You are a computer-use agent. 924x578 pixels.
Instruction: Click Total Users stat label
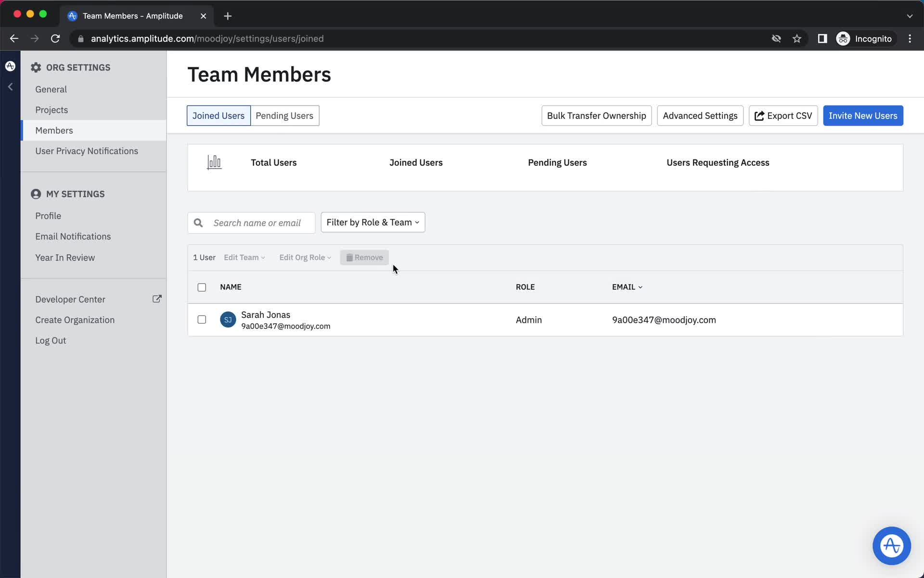(273, 162)
